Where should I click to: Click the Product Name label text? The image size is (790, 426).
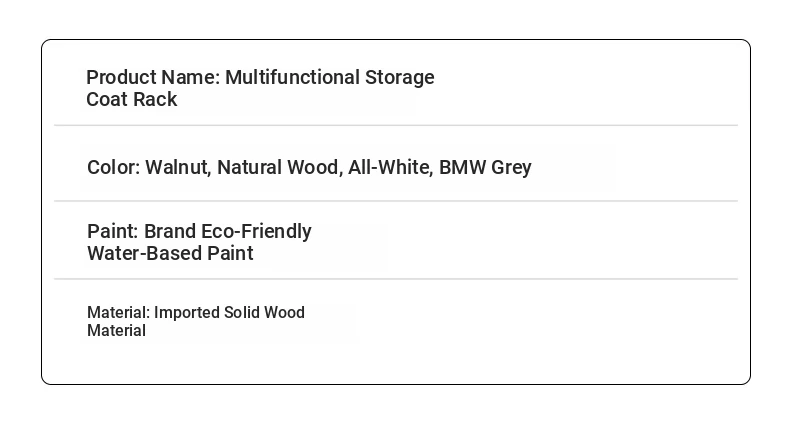pyautogui.click(x=153, y=78)
